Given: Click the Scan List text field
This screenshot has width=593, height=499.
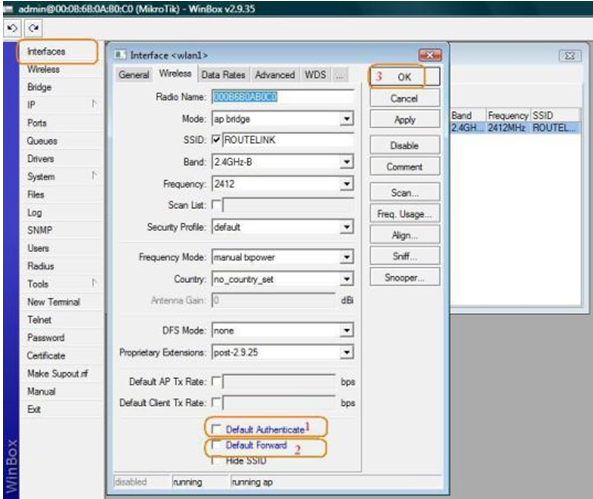Looking at the screenshot, I should point(288,205).
